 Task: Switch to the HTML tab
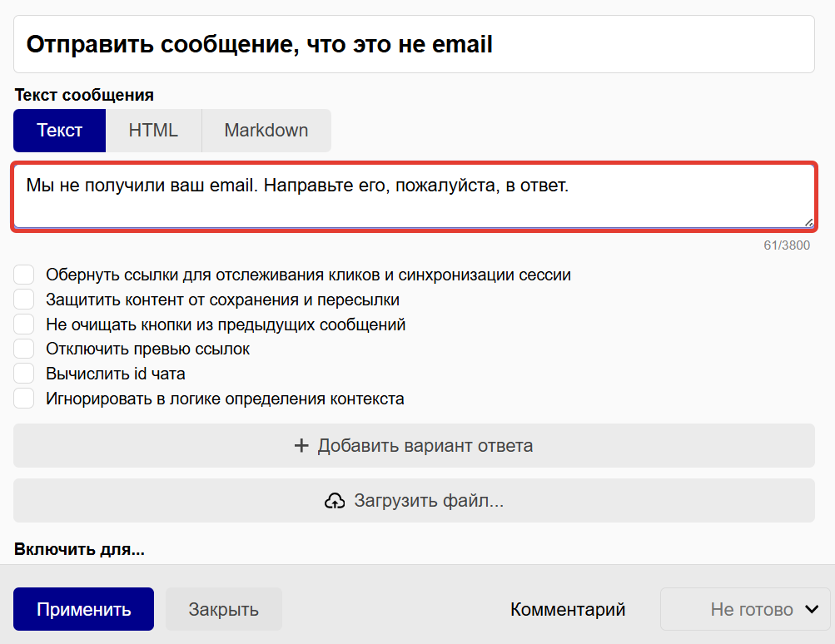[153, 130]
